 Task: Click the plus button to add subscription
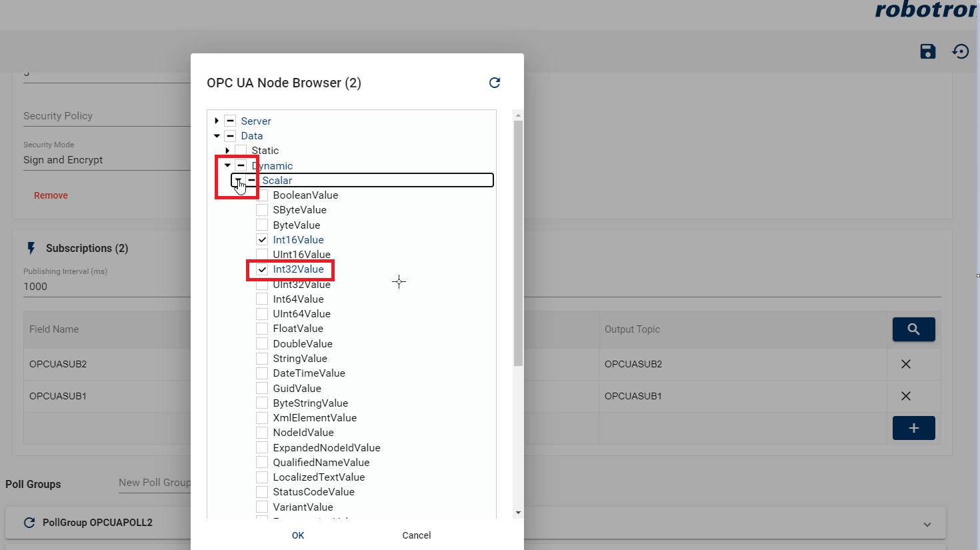point(914,428)
